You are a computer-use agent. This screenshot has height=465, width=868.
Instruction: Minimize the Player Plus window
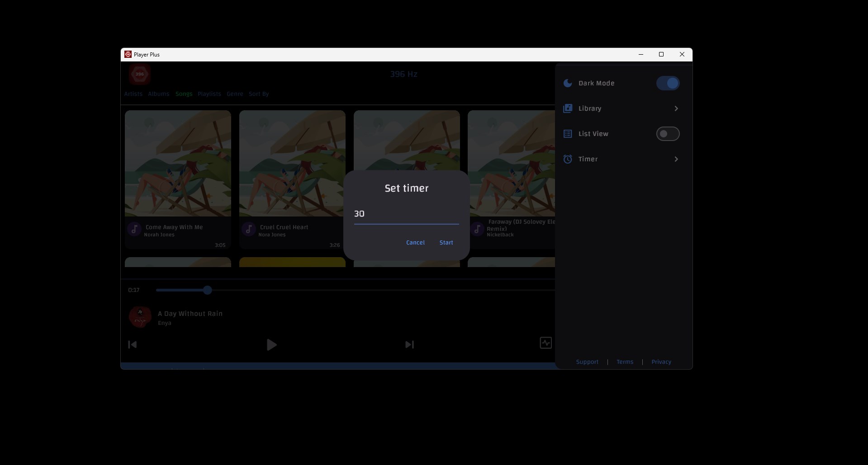pyautogui.click(x=641, y=55)
